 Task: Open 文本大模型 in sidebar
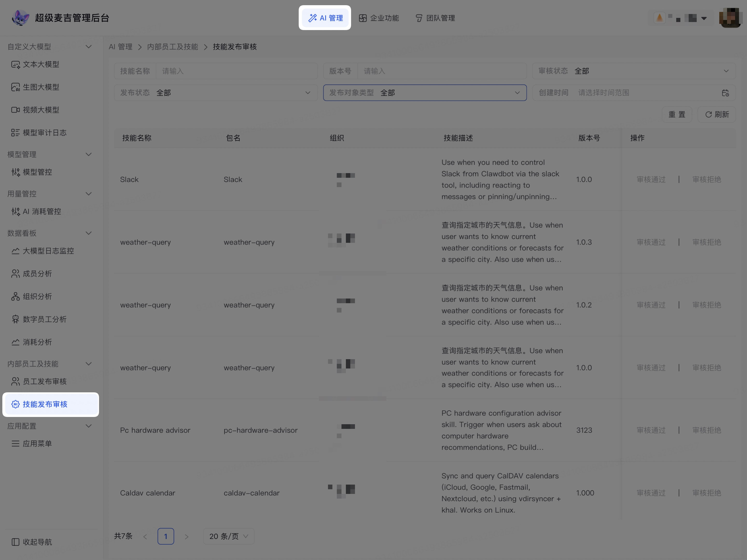40,64
